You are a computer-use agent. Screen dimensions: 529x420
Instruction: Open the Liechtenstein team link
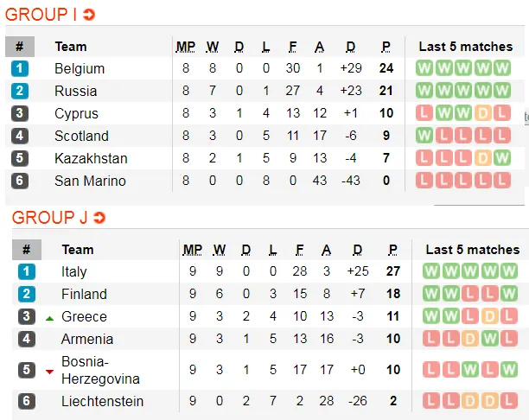pyautogui.click(x=101, y=402)
